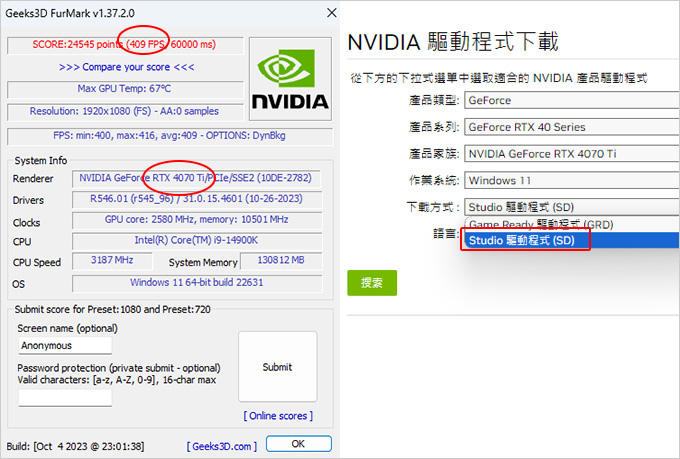Viewport: 680px width, 459px height.
Task: Click the Max GPU Temp: 67°C field
Action: [124, 89]
